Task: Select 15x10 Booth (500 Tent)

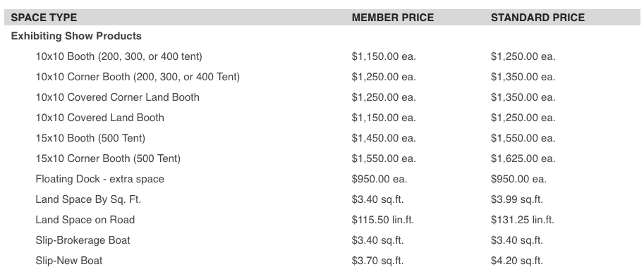Action: point(90,138)
